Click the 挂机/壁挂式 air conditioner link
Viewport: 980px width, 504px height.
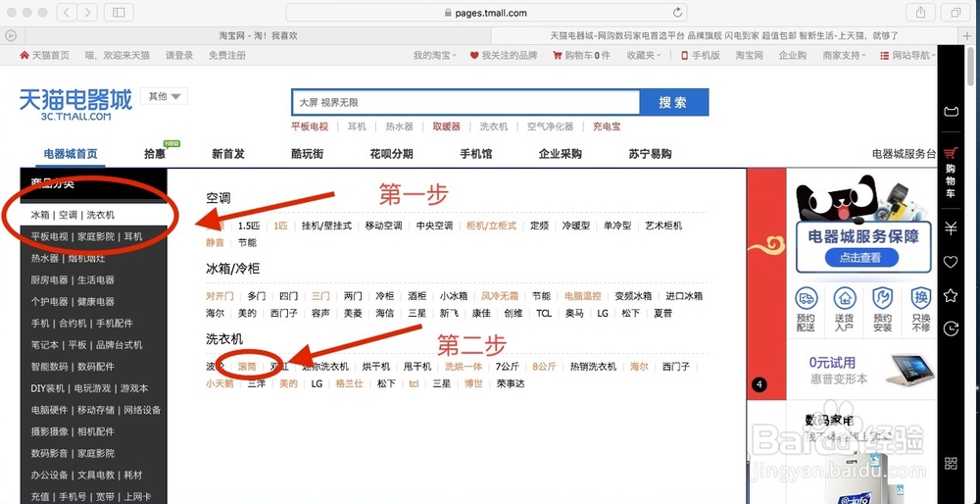327,226
